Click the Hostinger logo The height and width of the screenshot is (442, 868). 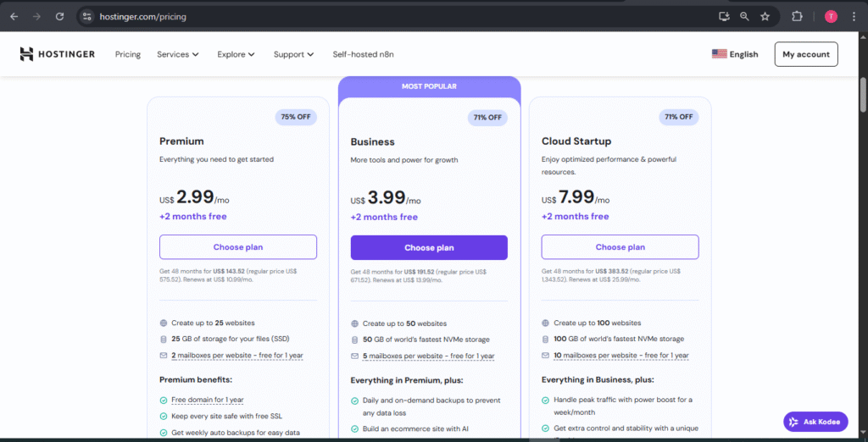click(x=58, y=54)
